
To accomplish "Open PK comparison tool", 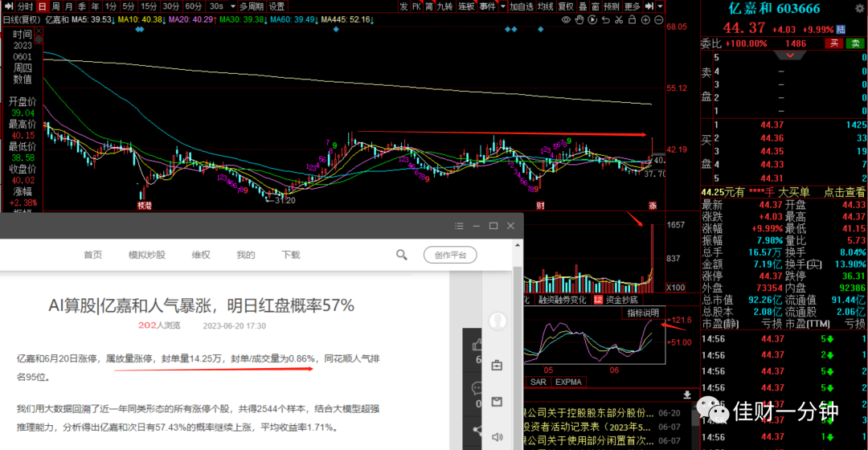I will point(417,6).
